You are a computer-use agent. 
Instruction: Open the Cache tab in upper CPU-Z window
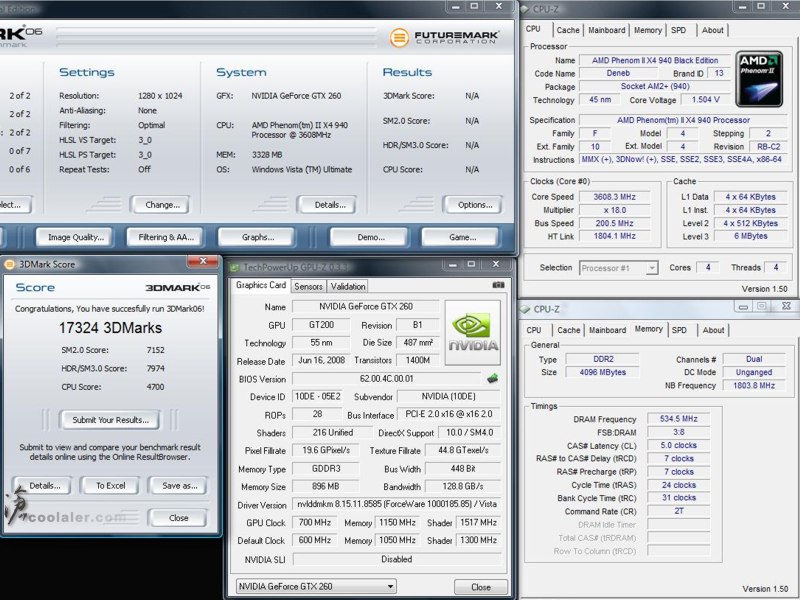point(568,30)
